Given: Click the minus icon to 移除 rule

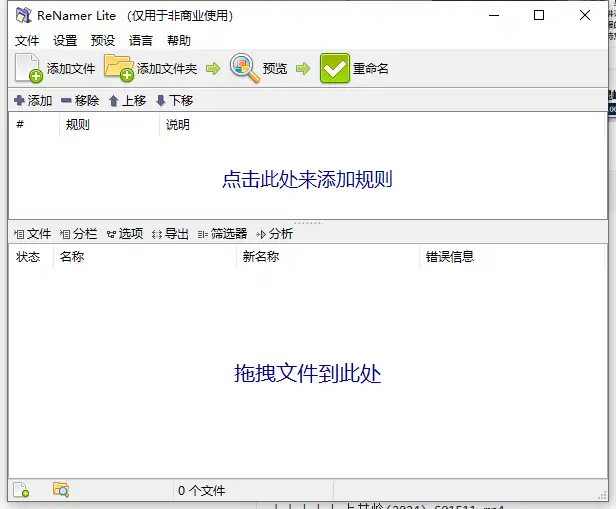Looking at the screenshot, I should [66, 101].
